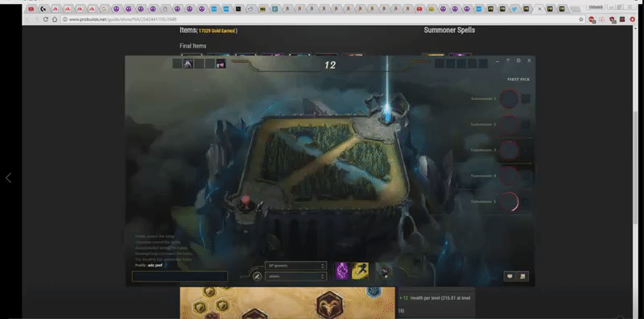Open the settings gear in the client
Screen dimensions: 644x319
tap(518, 60)
